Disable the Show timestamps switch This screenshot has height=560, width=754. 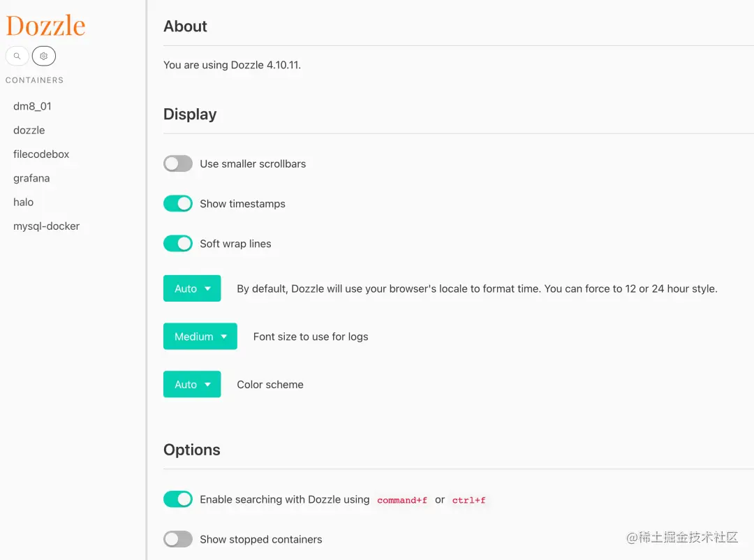coord(178,203)
